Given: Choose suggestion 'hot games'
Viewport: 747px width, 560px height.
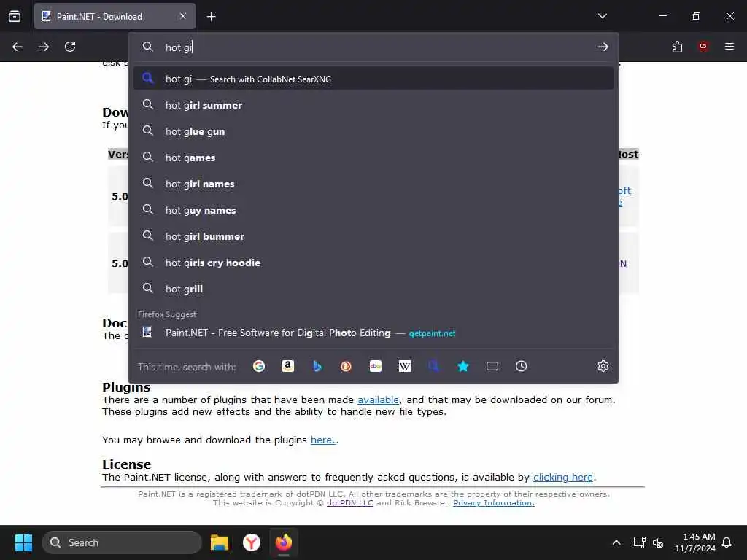Looking at the screenshot, I should [373, 157].
